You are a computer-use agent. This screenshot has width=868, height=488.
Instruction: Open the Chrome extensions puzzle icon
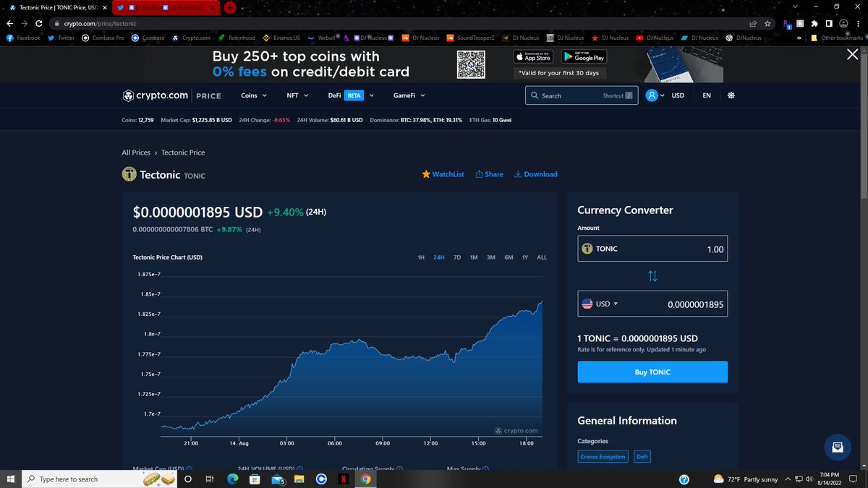point(814,23)
